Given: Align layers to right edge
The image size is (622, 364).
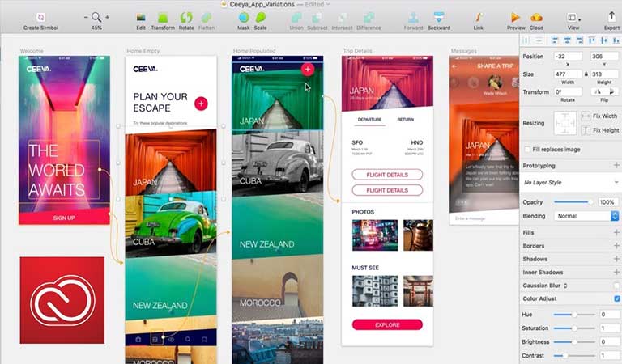Looking at the screenshot, I should 580,40.
